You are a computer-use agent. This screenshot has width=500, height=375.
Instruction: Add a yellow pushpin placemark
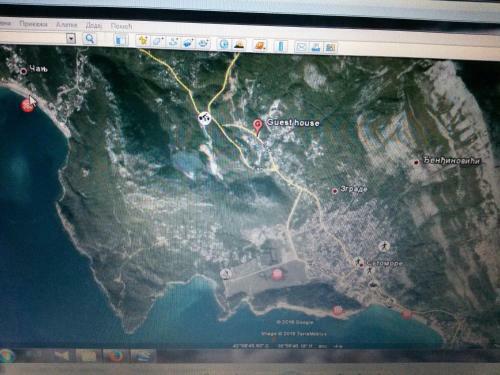click(143, 41)
